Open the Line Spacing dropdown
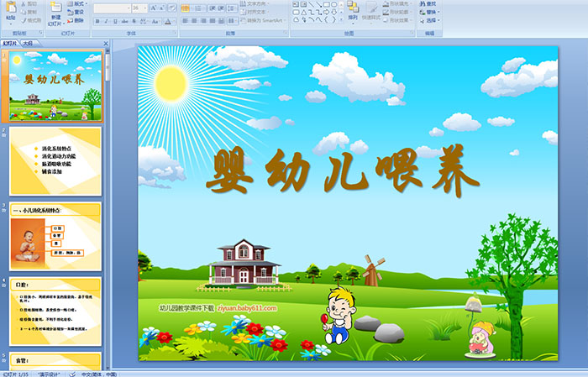588x377 pixels. (232, 8)
